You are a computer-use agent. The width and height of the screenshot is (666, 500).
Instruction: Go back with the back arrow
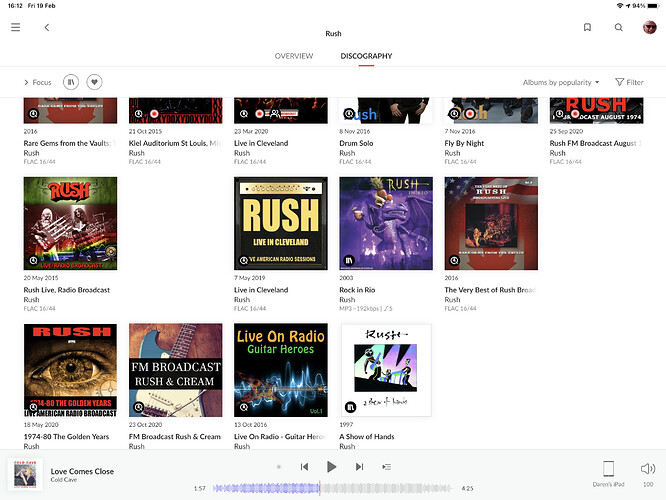[x=47, y=27]
